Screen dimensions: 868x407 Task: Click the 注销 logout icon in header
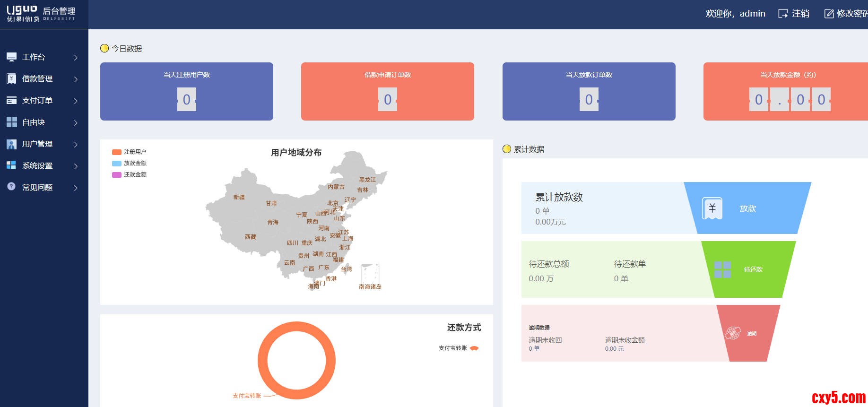pos(783,14)
